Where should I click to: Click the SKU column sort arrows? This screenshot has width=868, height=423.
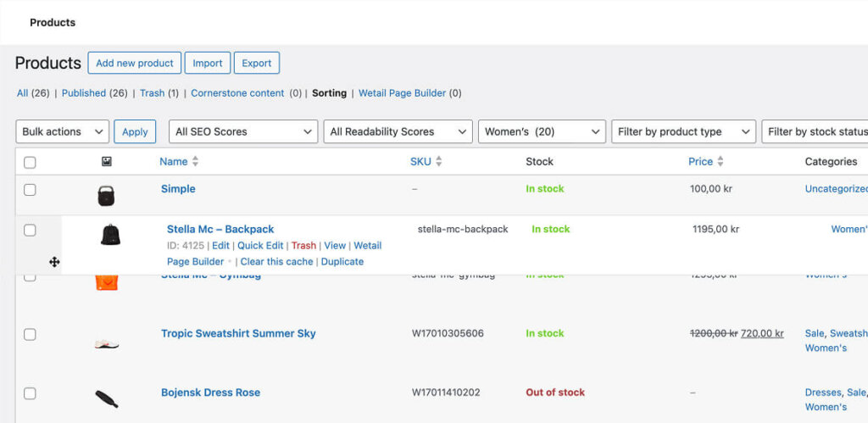pyautogui.click(x=438, y=162)
